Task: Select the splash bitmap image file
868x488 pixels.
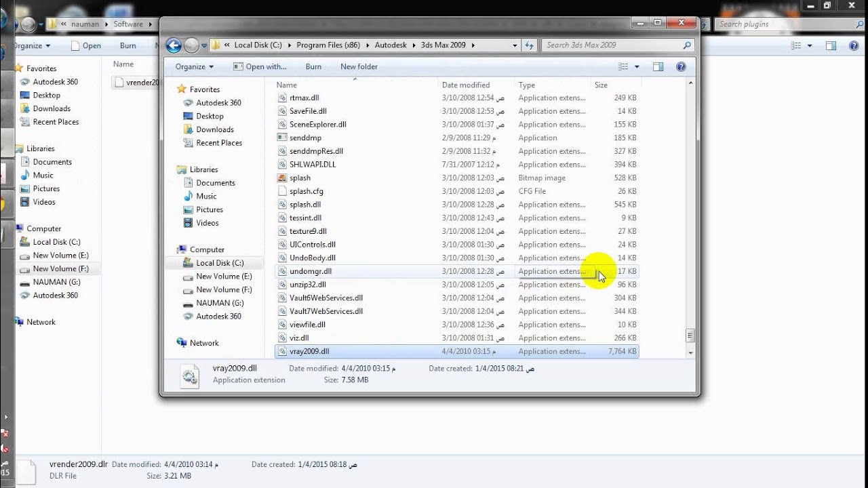Action: point(456,178)
